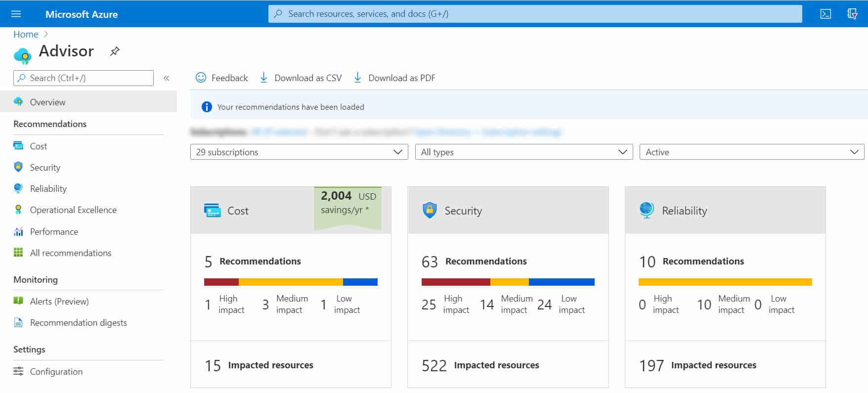Click '14 Medium impact' on Security card

[506, 304]
